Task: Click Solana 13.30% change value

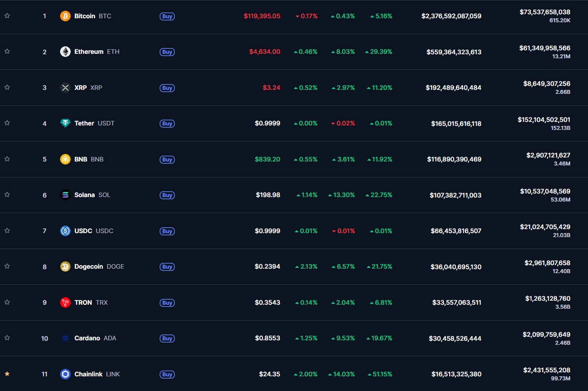Action: (341, 195)
